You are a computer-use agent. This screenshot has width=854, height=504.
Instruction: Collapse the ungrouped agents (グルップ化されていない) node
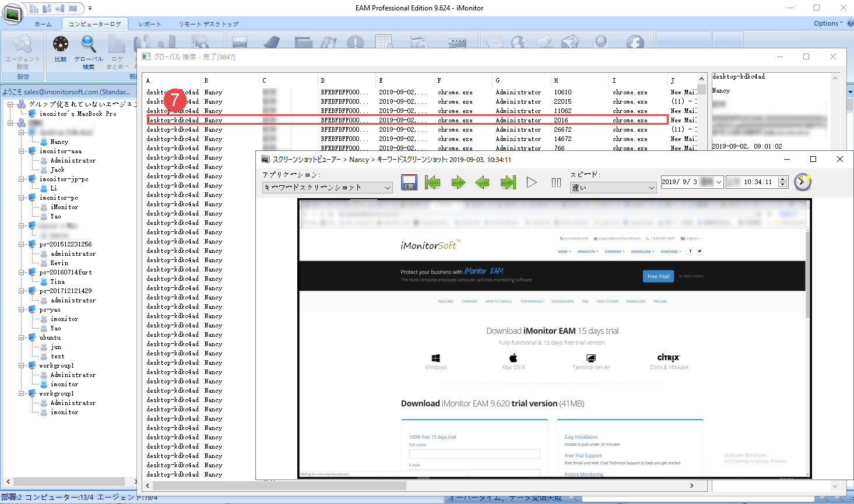[10, 104]
